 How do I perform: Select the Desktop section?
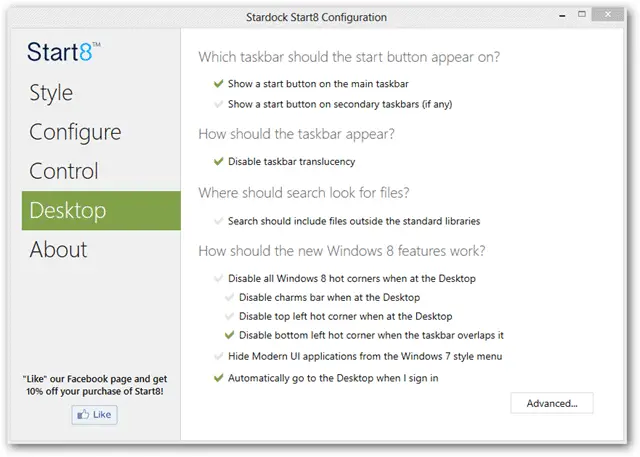[x=101, y=211]
